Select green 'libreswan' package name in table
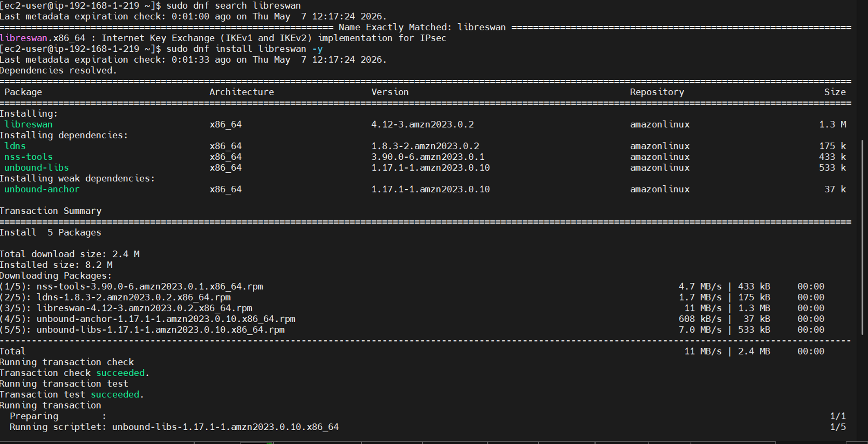 point(28,124)
